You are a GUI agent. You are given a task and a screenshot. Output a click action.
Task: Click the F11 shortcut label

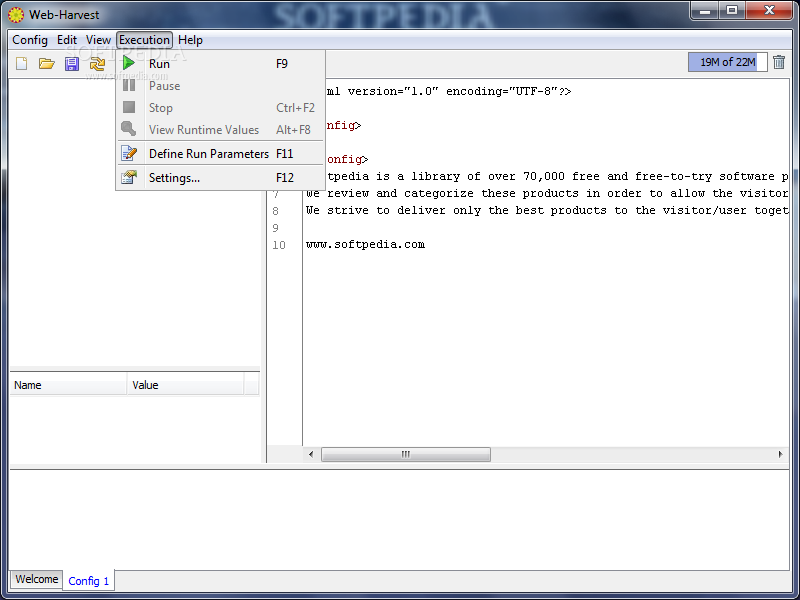pyautogui.click(x=285, y=154)
